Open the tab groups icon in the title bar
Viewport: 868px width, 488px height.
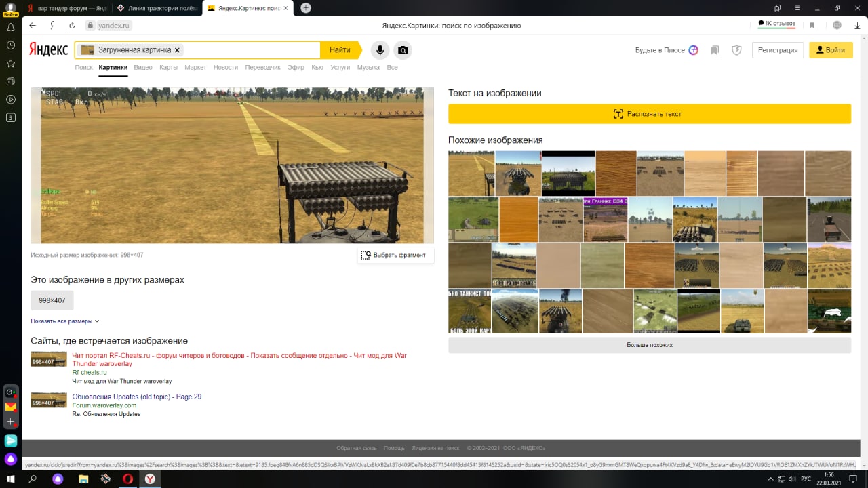coord(777,8)
